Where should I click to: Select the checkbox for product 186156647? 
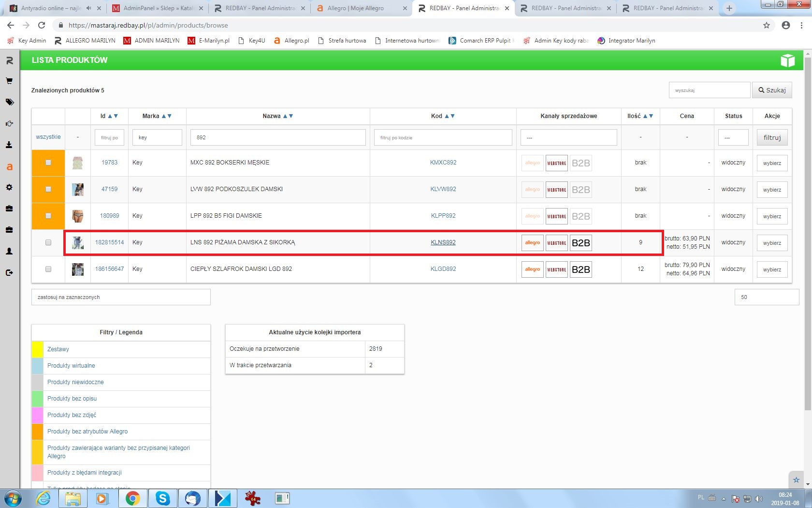click(x=48, y=269)
